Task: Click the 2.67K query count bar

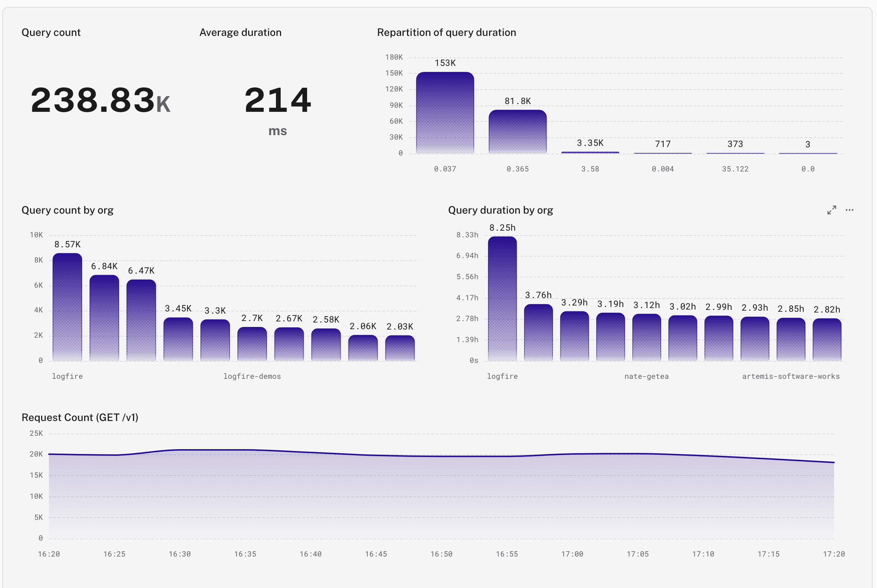Action: tap(289, 344)
